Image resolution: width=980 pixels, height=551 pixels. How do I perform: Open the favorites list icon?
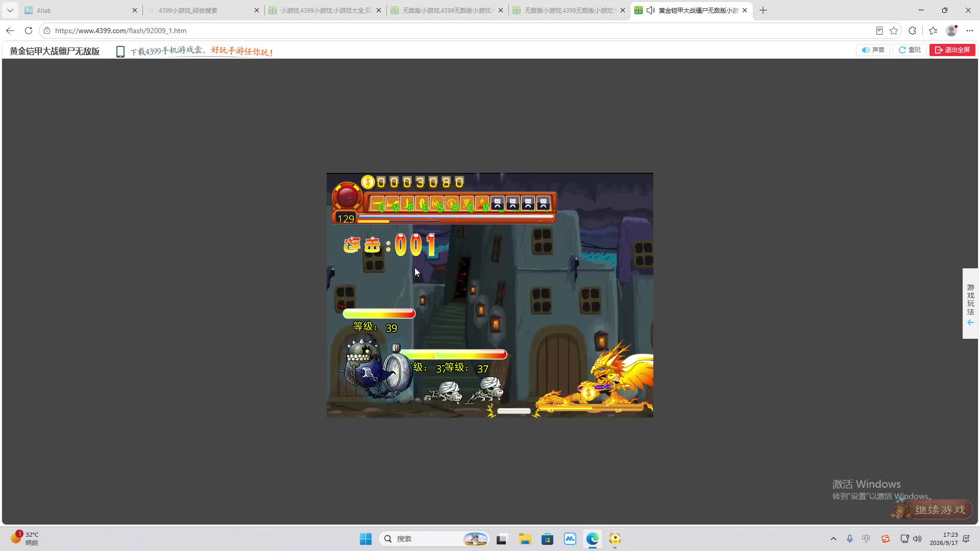pyautogui.click(x=933, y=31)
